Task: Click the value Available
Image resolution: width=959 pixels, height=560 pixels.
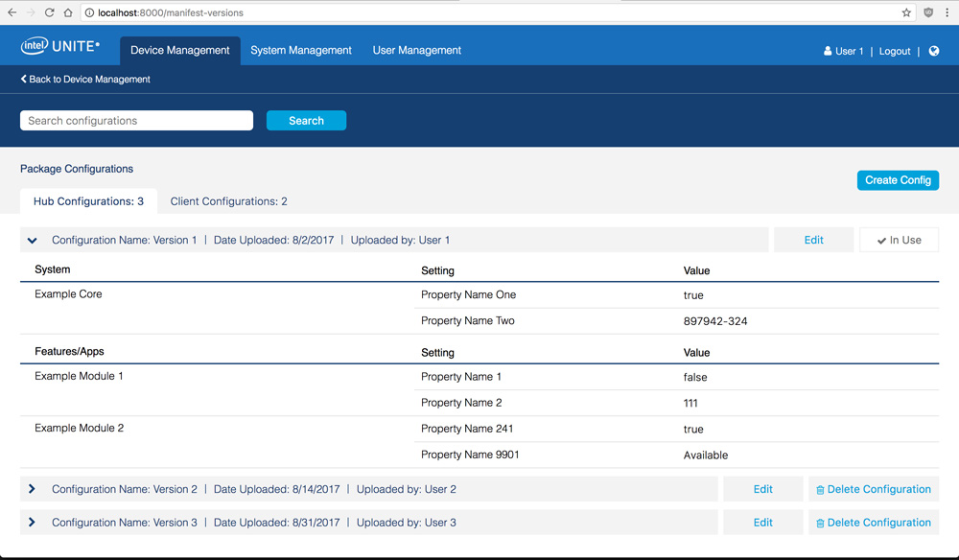Action: (x=706, y=455)
